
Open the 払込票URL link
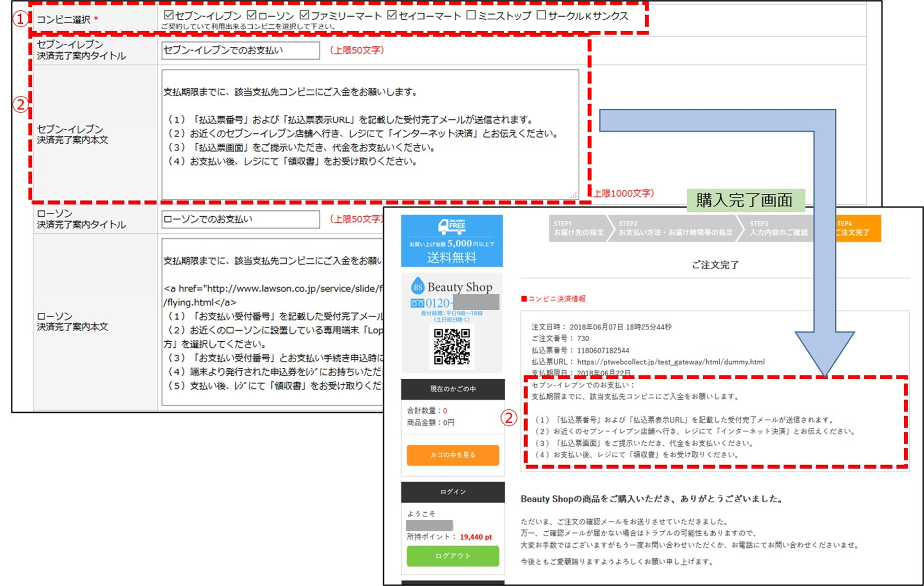pyautogui.click(x=670, y=362)
